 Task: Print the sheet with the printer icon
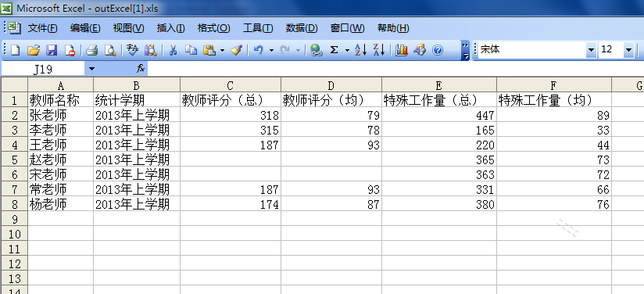point(91,50)
